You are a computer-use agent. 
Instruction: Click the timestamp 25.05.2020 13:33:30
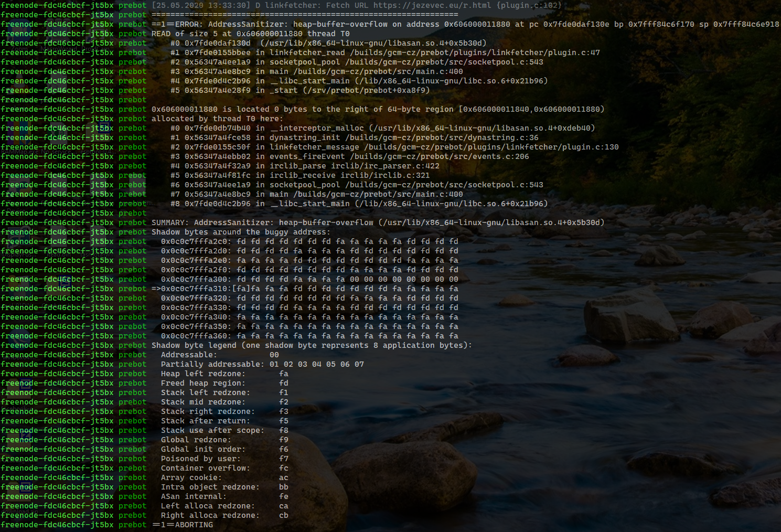(x=199, y=5)
